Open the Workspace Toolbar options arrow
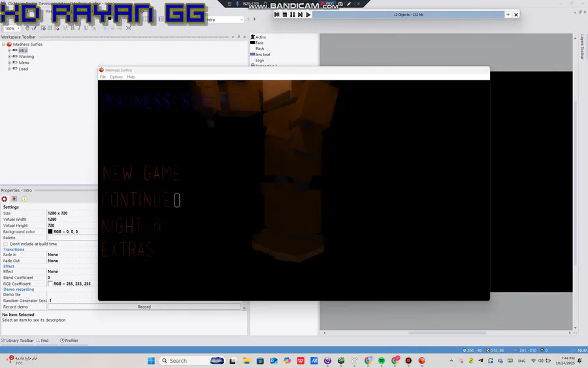This screenshot has width=588, height=368. [233, 37]
